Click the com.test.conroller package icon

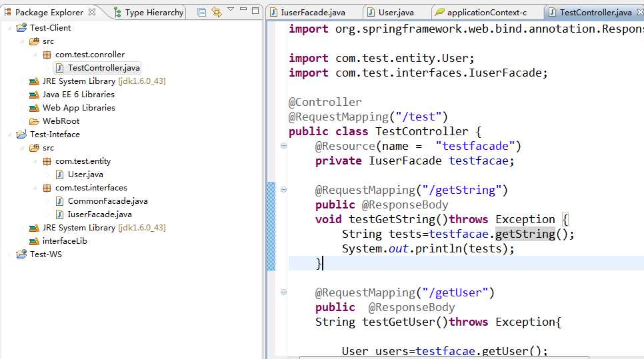pyautogui.click(x=47, y=55)
